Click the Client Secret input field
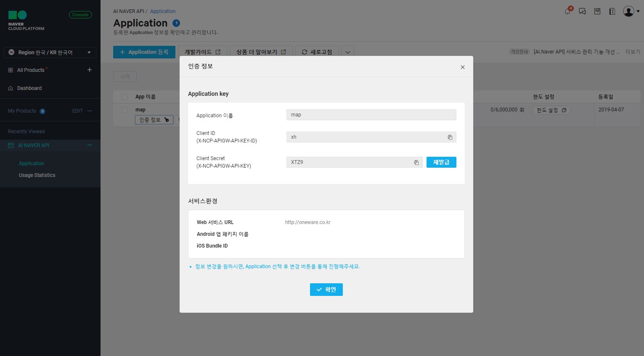Viewport: 644px width, 356px height. (355, 162)
